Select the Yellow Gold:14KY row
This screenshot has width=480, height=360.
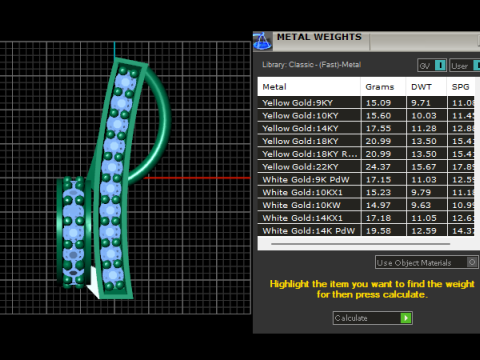pyautogui.click(x=366, y=128)
